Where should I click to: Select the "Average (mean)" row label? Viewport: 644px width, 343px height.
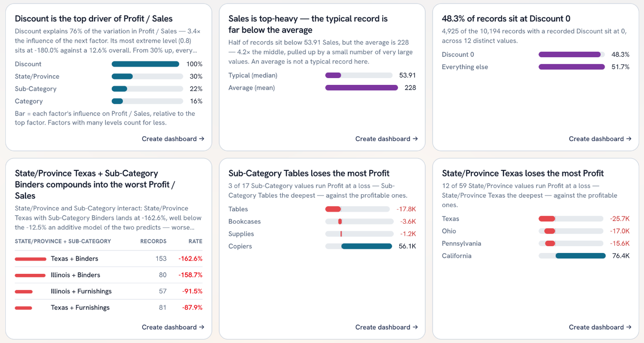point(252,88)
